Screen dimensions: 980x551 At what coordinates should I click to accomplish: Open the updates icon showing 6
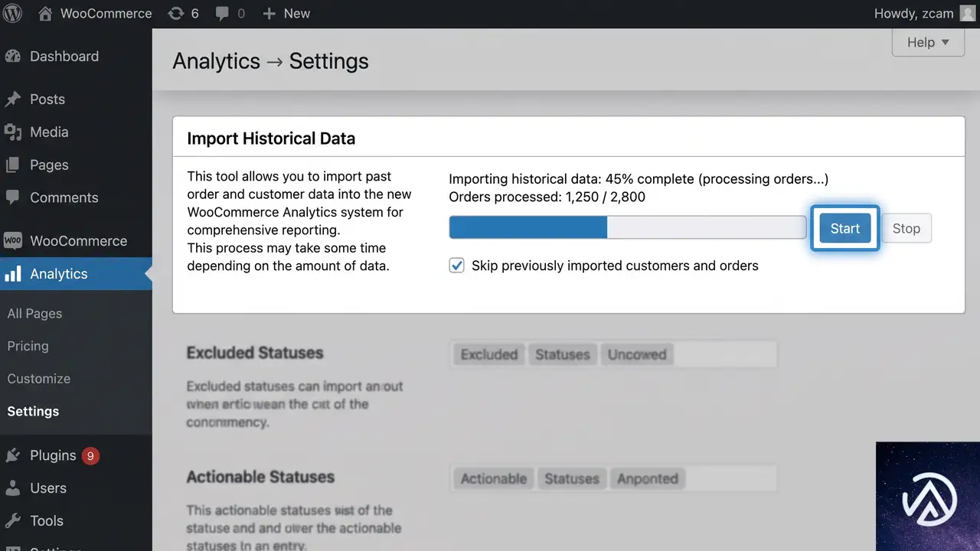(x=176, y=13)
